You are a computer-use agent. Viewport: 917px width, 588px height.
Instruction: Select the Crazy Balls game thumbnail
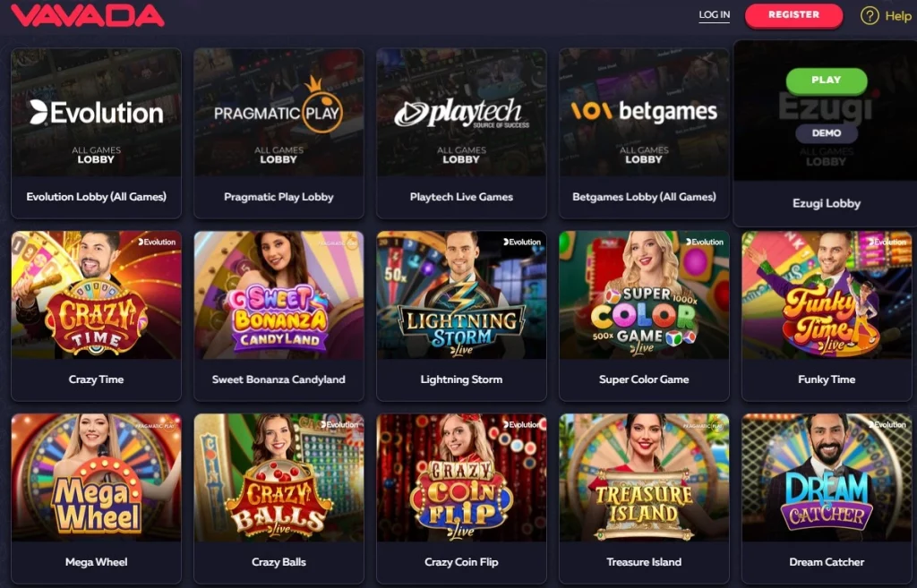(279, 478)
